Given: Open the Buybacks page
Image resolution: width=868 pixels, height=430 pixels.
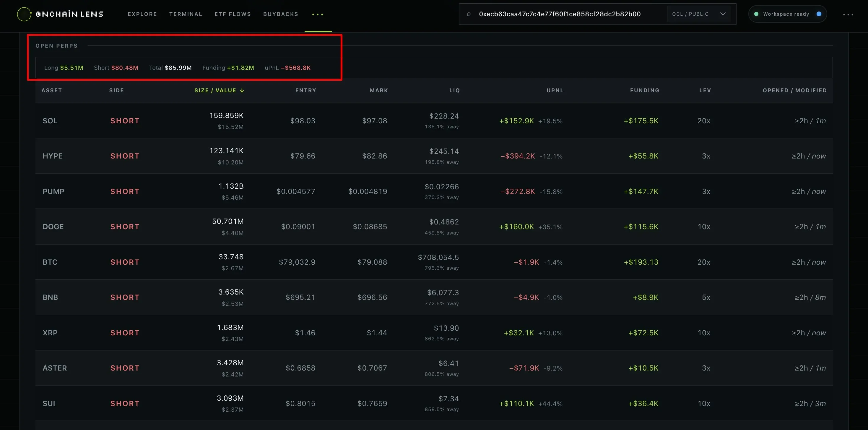Looking at the screenshot, I should click(281, 14).
